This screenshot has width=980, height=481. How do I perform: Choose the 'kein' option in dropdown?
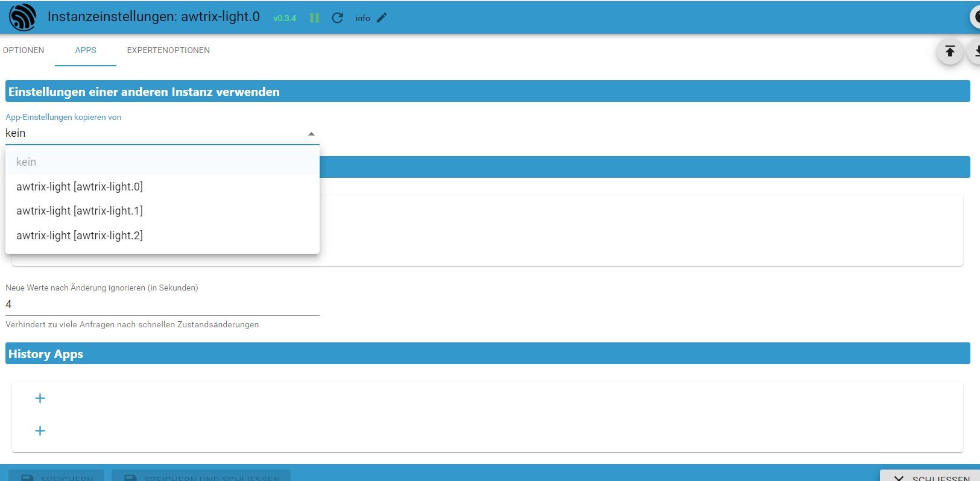[x=162, y=162]
